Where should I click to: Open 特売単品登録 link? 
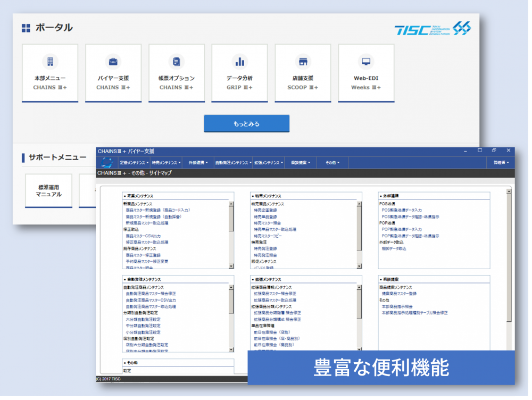(265, 217)
